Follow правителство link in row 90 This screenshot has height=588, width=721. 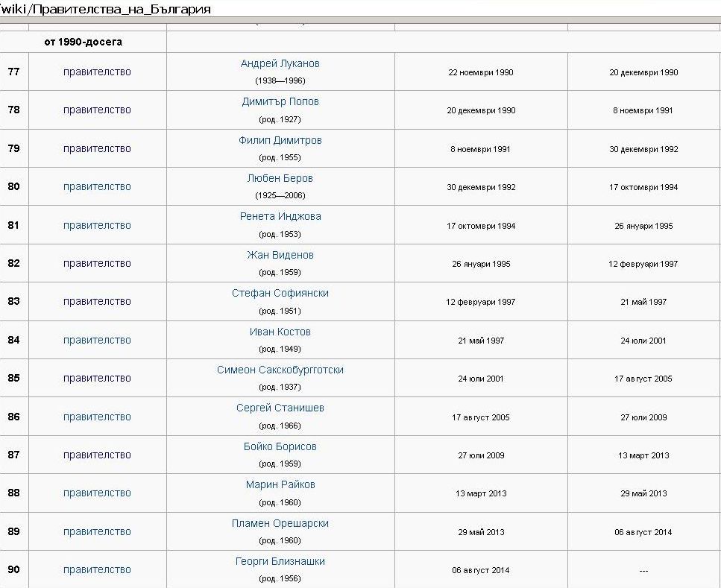click(x=97, y=570)
